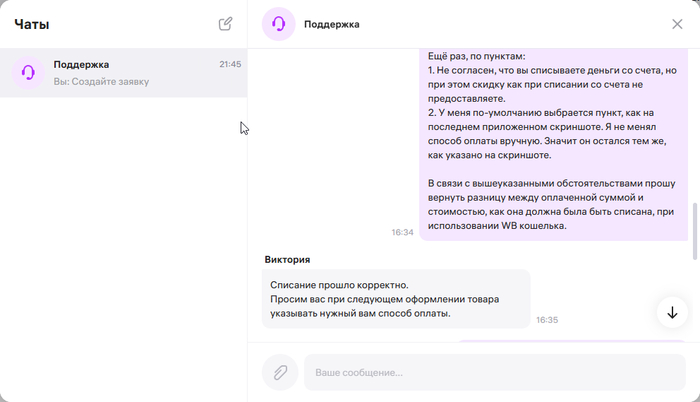This screenshot has width=700, height=402.
Task: Start a new chat with compose icon
Action: click(226, 24)
